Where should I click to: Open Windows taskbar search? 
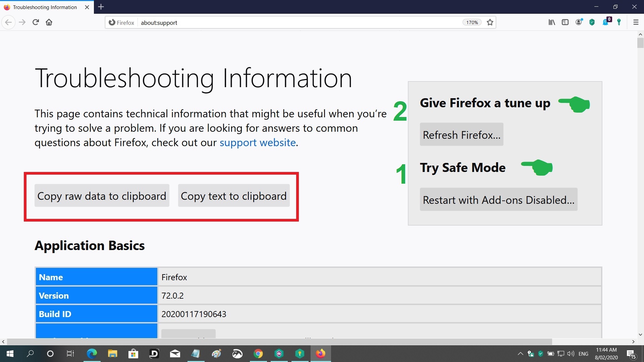point(30,354)
